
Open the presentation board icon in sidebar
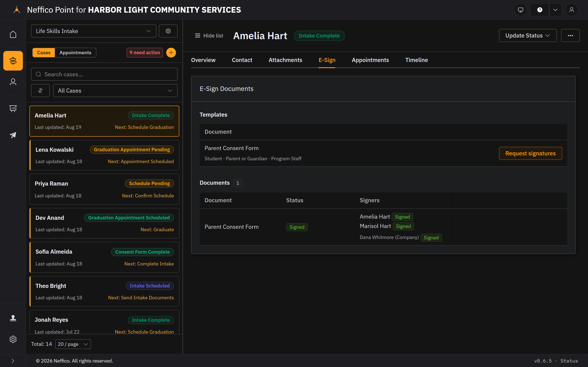pyautogui.click(x=13, y=108)
